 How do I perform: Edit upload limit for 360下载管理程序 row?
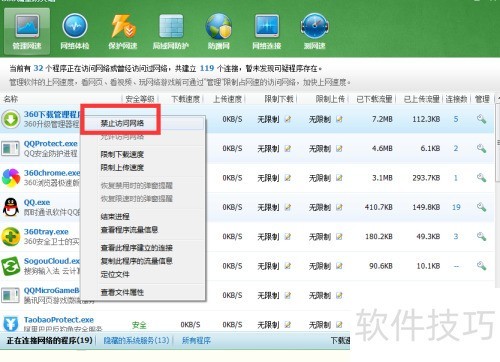[339, 119]
